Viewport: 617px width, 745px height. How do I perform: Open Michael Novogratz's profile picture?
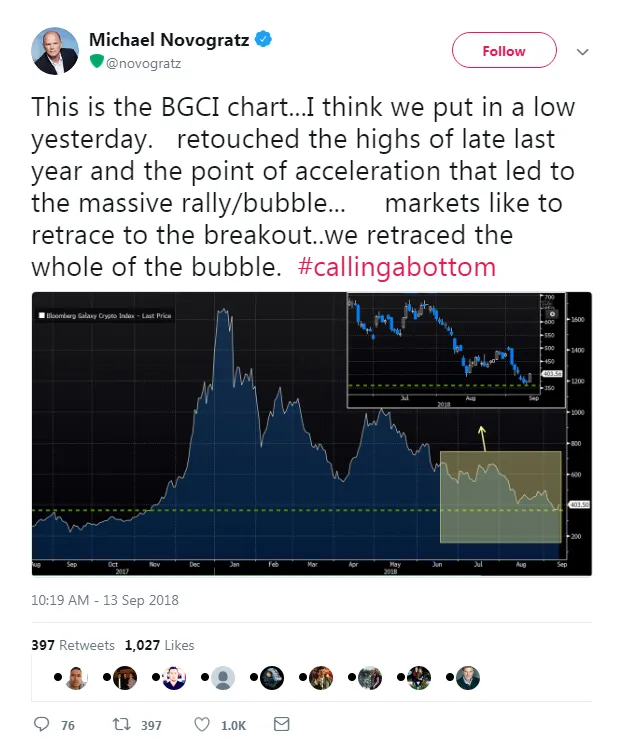[x=55, y=51]
